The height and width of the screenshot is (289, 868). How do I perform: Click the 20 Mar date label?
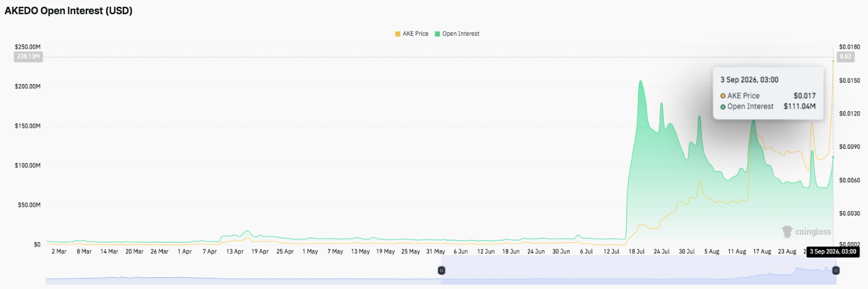pos(134,251)
